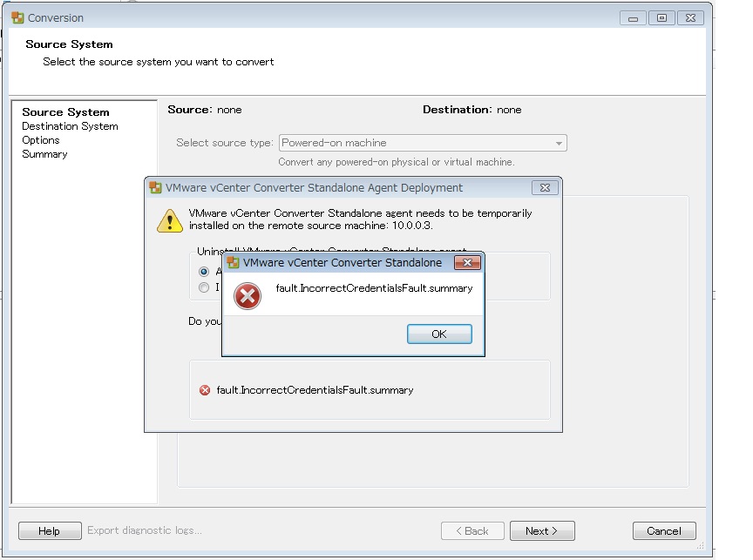Click the Agent Deployment dialog title icon
Screen dimensions: 753x560
tap(156, 188)
